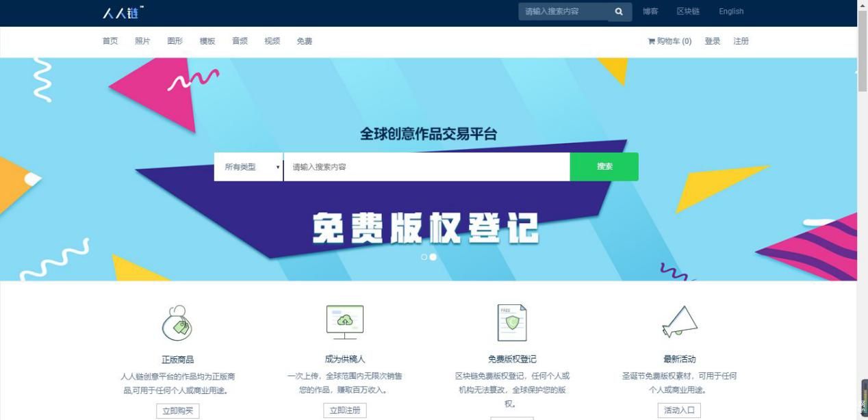Viewport: 868px width, 420px height.
Task: Click the 免费版权登记 shield document icon
Action: click(x=512, y=321)
